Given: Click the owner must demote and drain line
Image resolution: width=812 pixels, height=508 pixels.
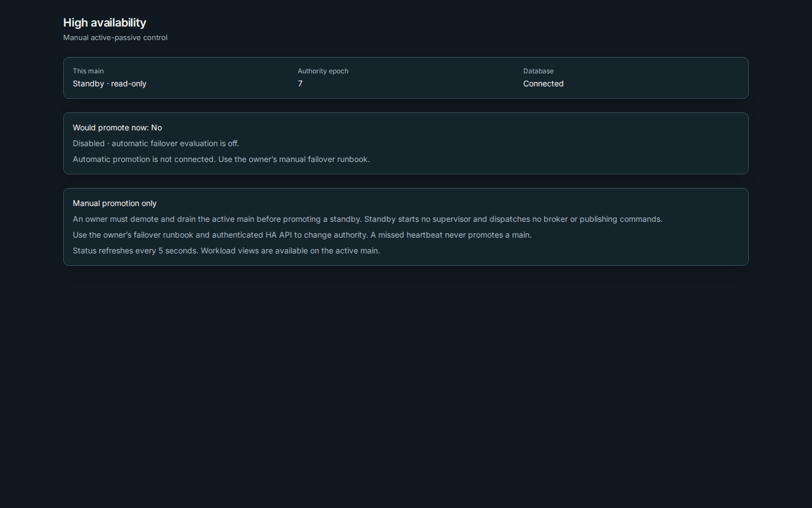Looking at the screenshot, I should click(x=368, y=219).
